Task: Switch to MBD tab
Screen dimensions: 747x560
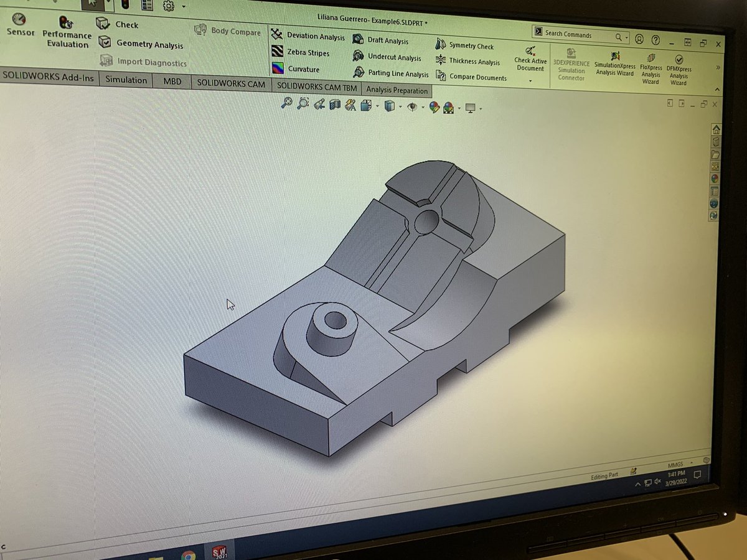Action: tap(172, 82)
